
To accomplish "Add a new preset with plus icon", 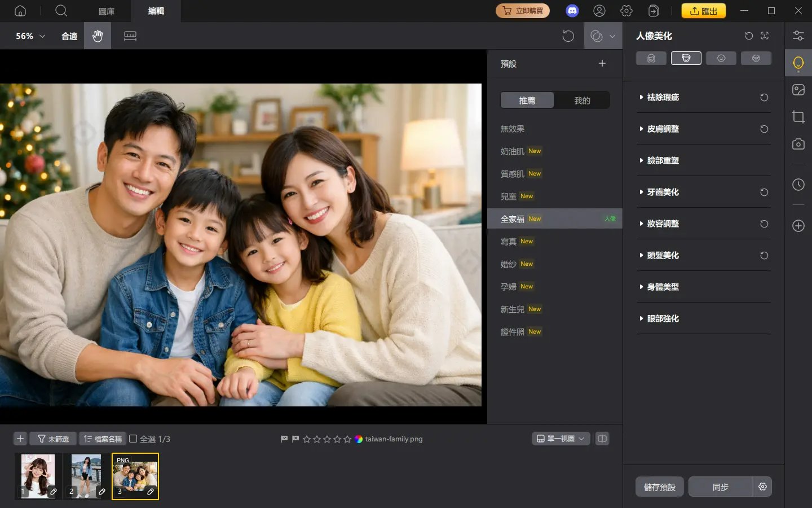I will (x=602, y=64).
